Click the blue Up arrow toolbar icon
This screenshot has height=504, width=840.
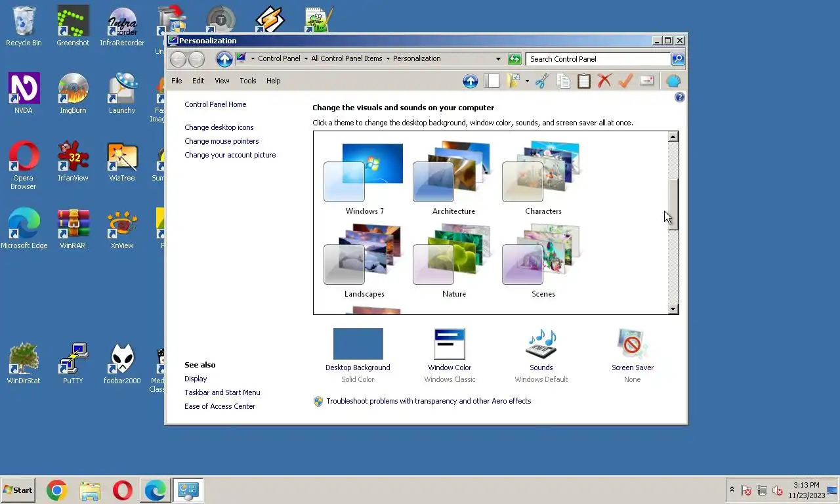point(470,81)
